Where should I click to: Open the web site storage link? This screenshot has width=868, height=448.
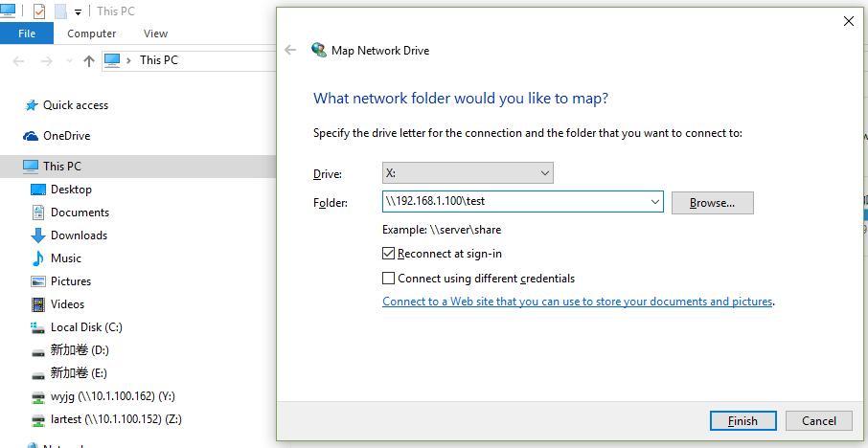(577, 302)
